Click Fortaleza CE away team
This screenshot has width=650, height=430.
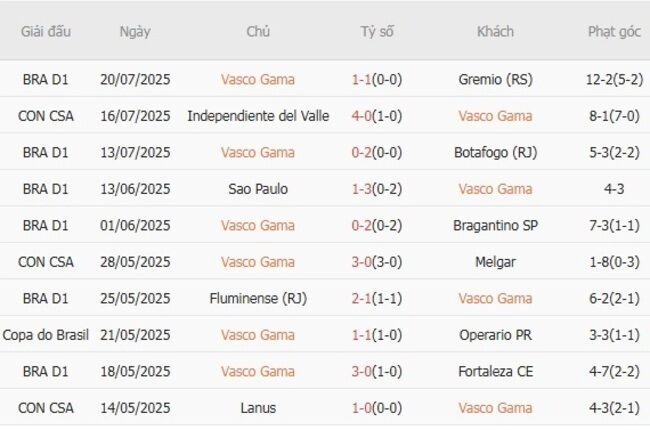tap(495, 371)
